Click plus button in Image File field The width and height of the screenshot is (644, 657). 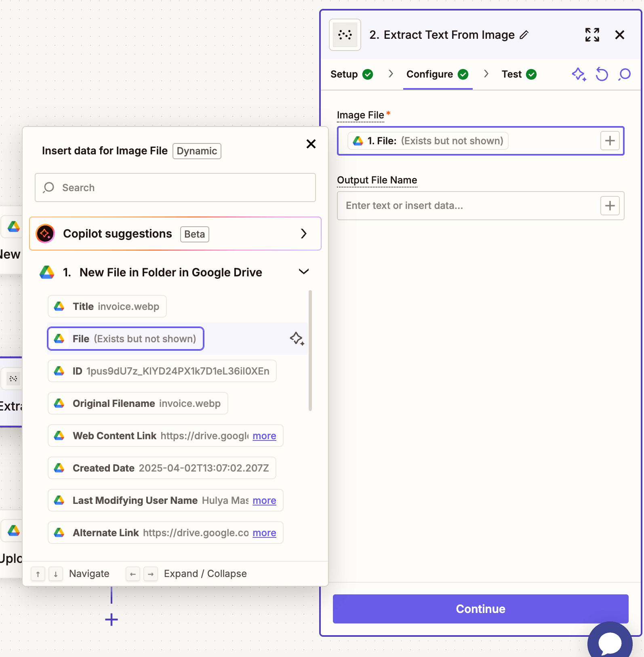[610, 141]
